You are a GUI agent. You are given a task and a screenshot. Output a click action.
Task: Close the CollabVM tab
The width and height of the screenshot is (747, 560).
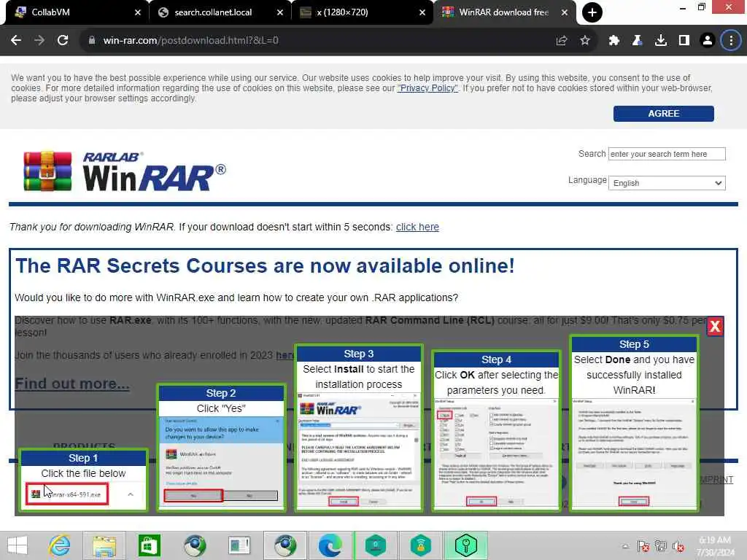pos(138,12)
